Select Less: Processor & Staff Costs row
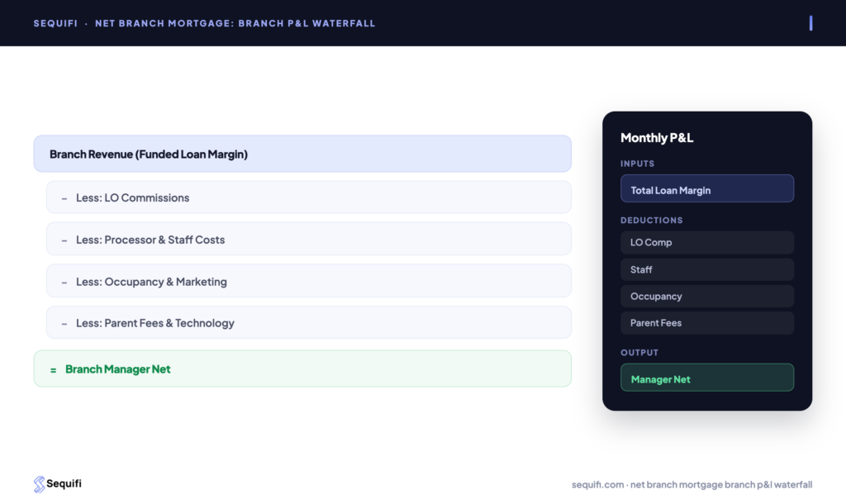Viewport: 846px width, 504px height. [x=309, y=239]
